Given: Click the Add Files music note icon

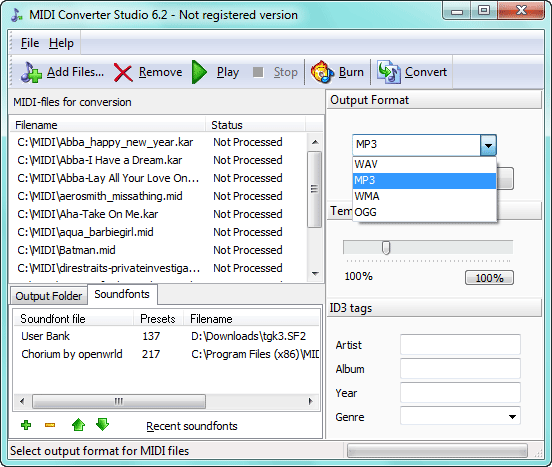Looking at the screenshot, I should point(31,72).
